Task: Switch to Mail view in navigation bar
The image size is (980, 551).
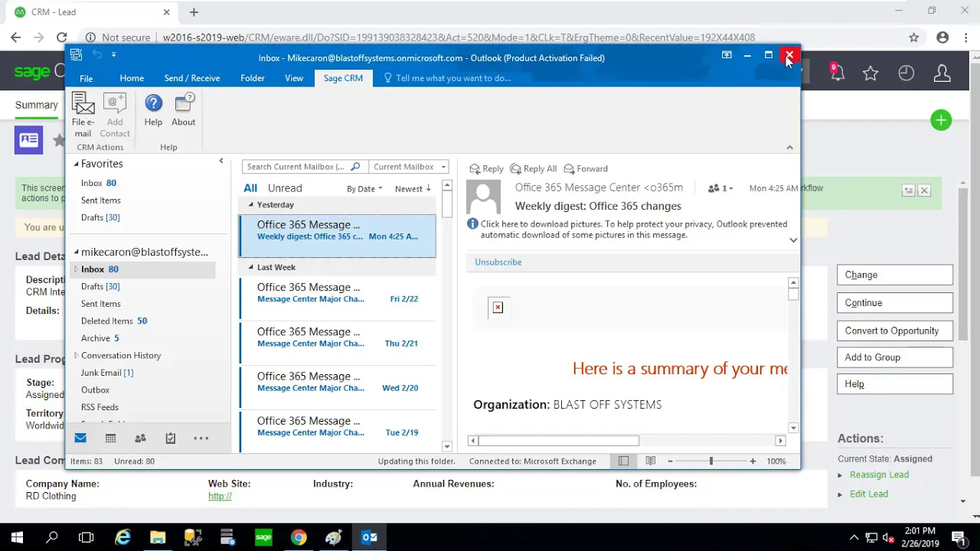Action: (80, 438)
